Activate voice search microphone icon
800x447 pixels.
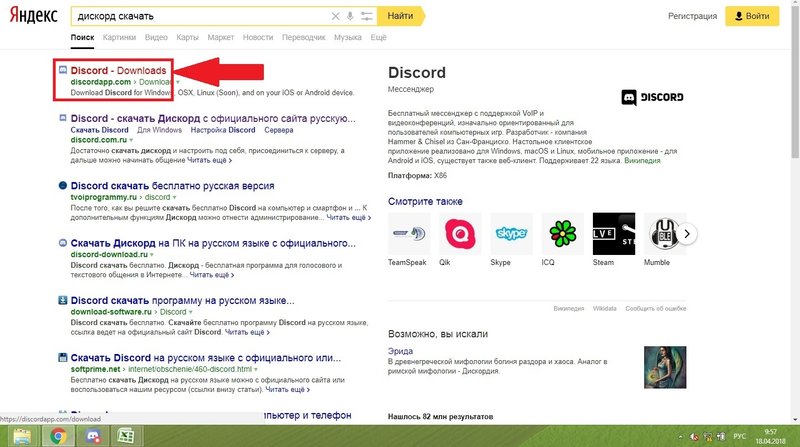[x=350, y=16]
